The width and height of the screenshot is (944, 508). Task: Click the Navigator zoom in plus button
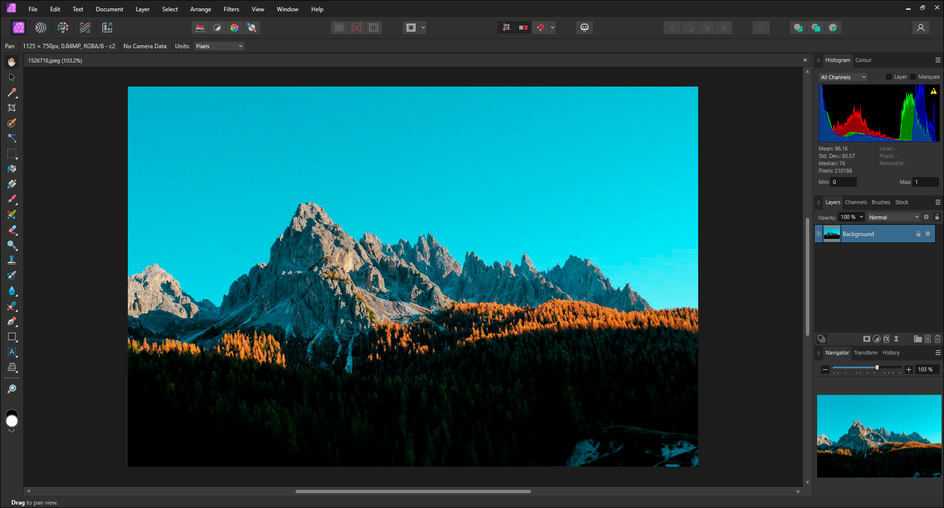[908, 369]
